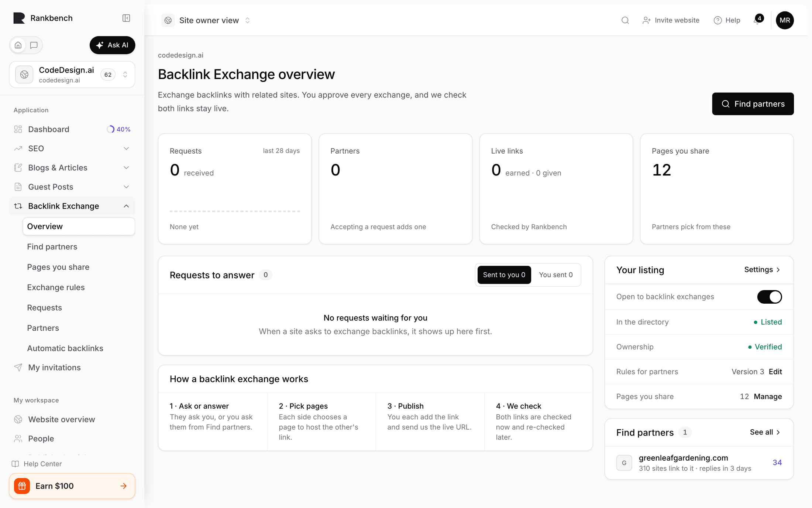Collapse Backlink Exchange chevron

(x=126, y=206)
